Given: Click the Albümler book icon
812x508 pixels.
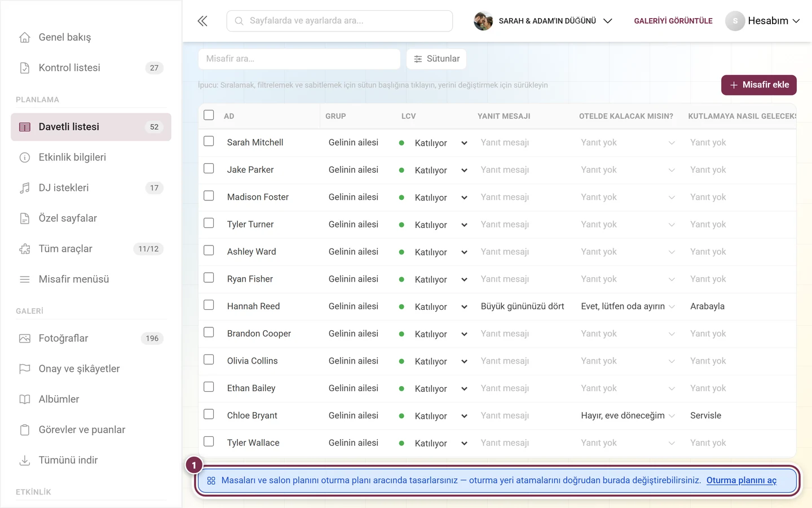Looking at the screenshot, I should tap(25, 400).
